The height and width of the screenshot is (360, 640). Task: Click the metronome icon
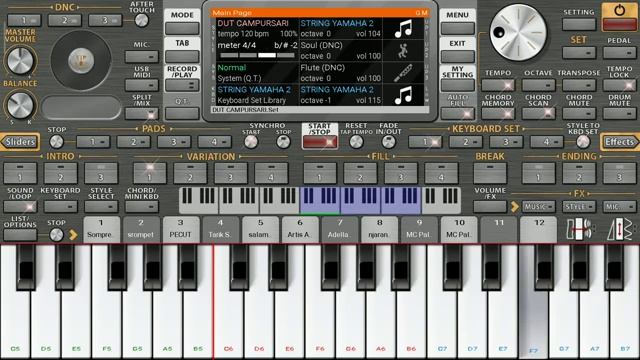(x=620, y=230)
